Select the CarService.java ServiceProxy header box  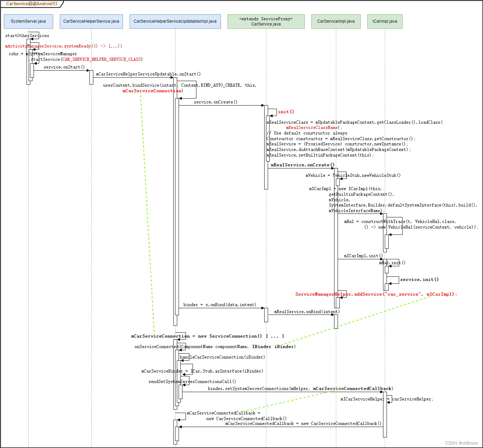[x=266, y=21]
